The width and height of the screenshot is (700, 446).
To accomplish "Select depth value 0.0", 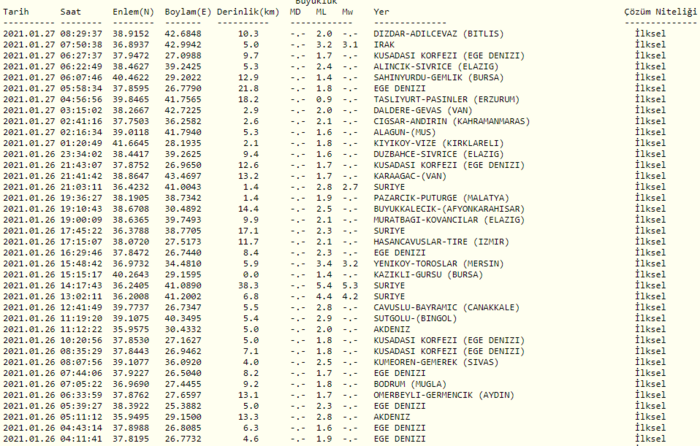I will pos(251,275).
